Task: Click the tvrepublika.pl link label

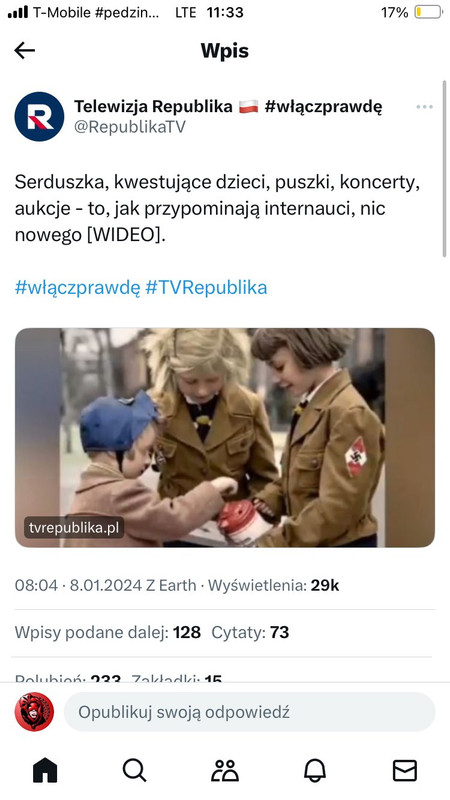Action: 74,528
